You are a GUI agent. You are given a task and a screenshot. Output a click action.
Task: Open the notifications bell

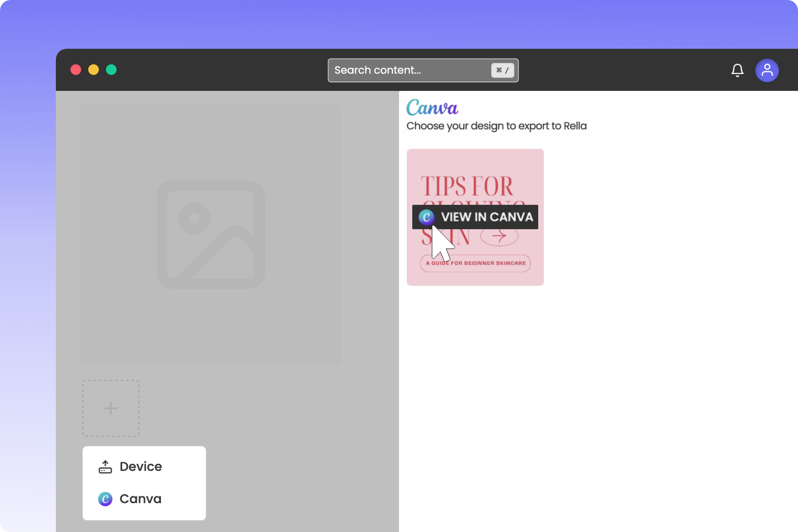[x=737, y=70]
